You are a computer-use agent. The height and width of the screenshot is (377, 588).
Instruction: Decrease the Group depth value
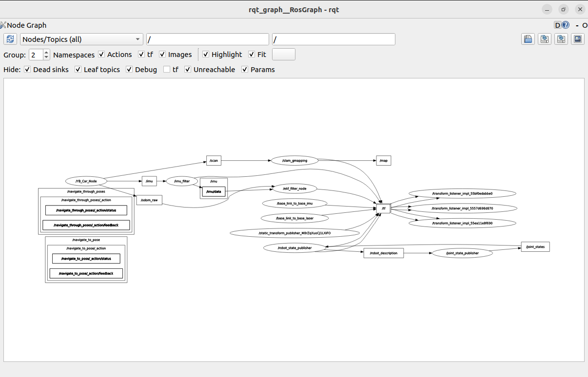click(46, 57)
